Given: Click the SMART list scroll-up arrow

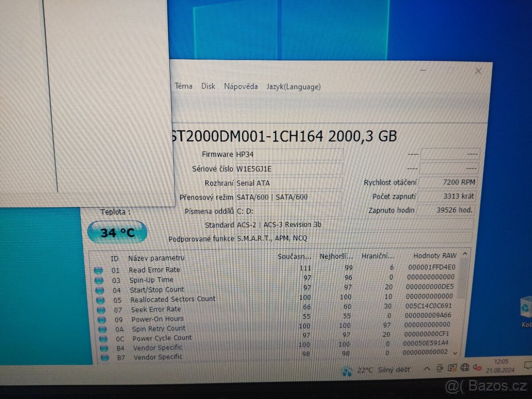Looking at the screenshot, I should pos(465,254).
